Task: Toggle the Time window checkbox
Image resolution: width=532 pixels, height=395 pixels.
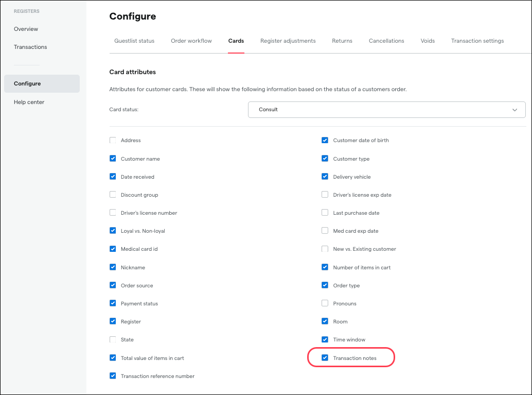Action: [325, 339]
